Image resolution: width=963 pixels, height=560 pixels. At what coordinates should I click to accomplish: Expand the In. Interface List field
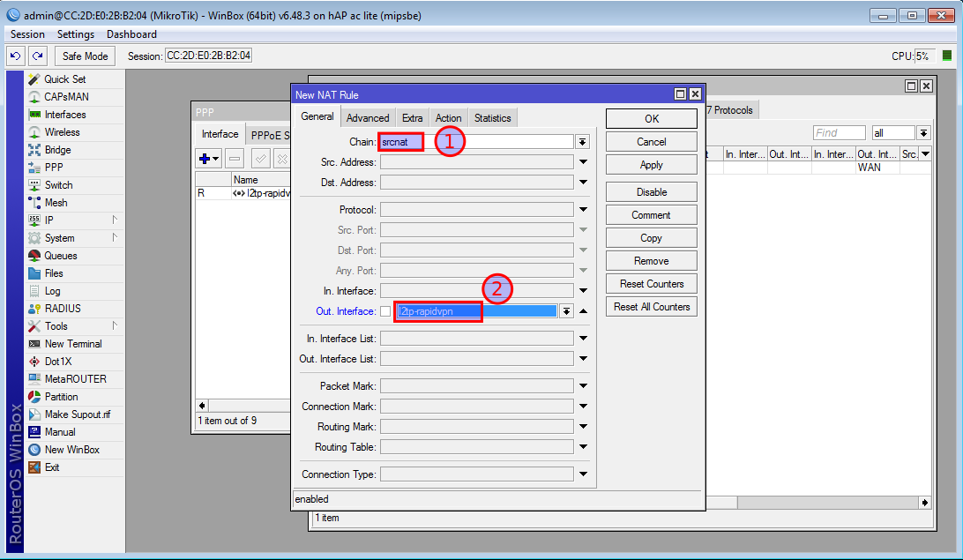coord(583,339)
